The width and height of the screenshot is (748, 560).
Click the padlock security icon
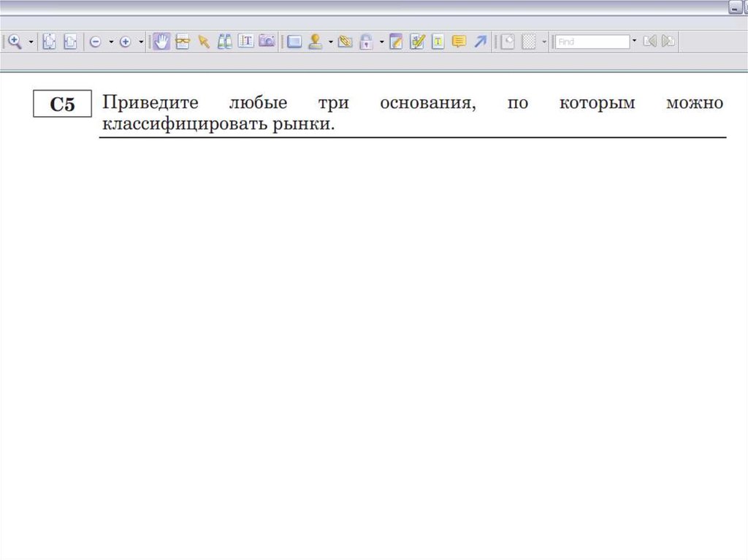(366, 42)
